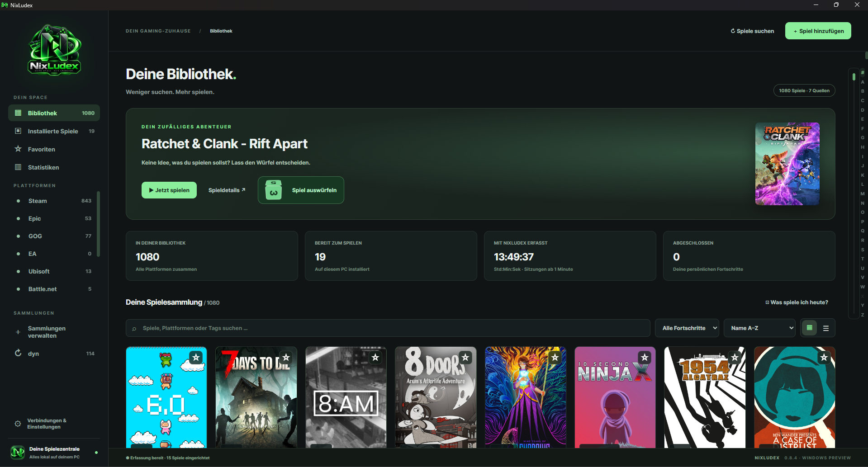Click the Ratchet & Clank - Rift Apart title

coord(224,144)
